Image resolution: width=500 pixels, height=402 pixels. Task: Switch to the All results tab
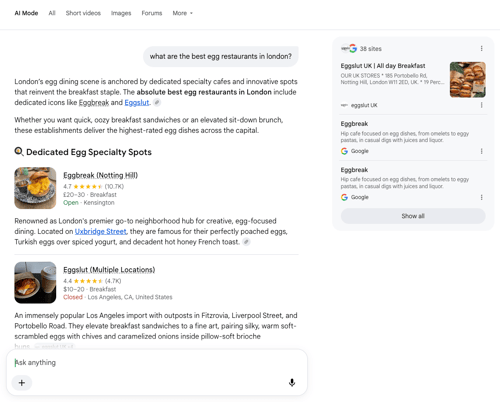52,13
